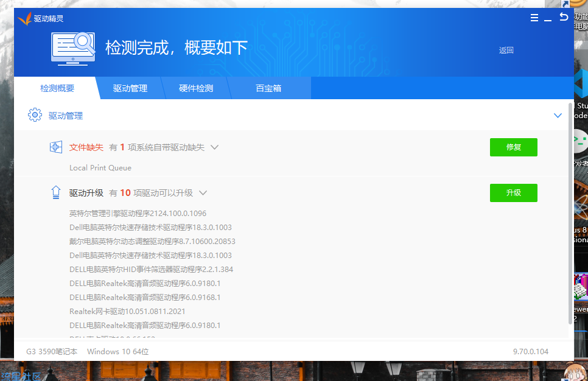Image resolution: width=588 pixels, height=381 pixels.
Task: Click the green 升级 button
Action: 513,193
